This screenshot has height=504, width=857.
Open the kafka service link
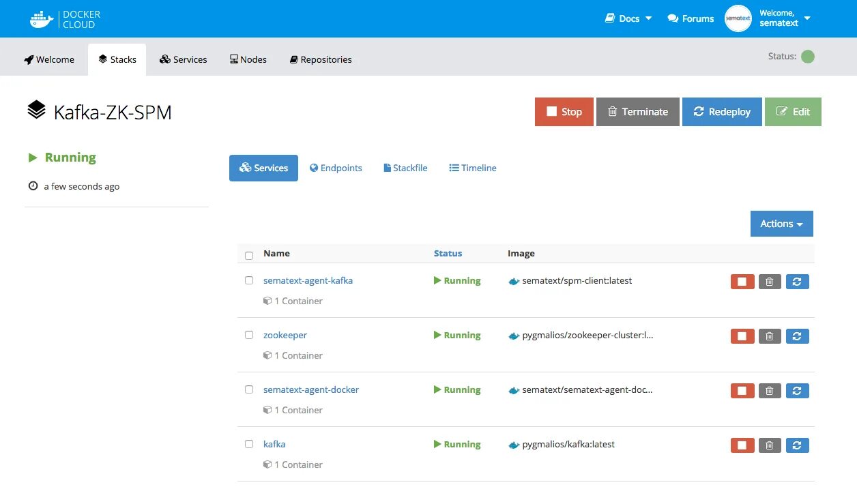[x=274, y=444]
